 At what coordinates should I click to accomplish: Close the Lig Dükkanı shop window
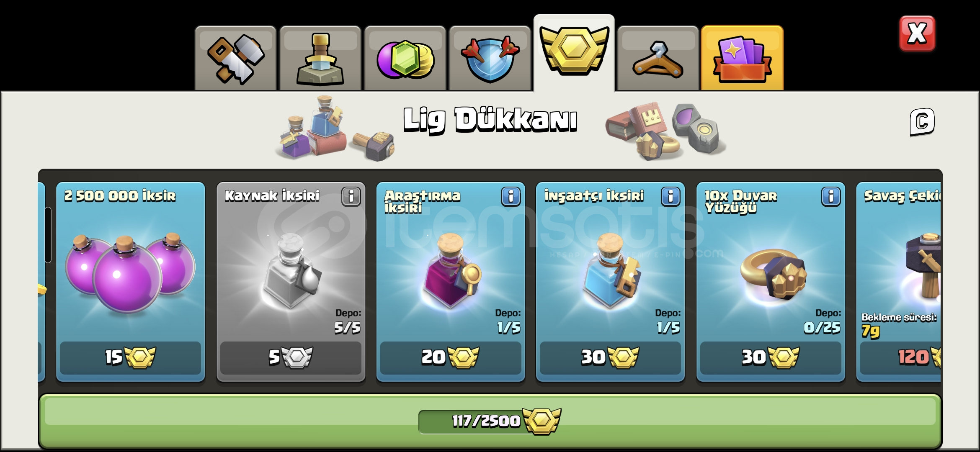(917, 34)
